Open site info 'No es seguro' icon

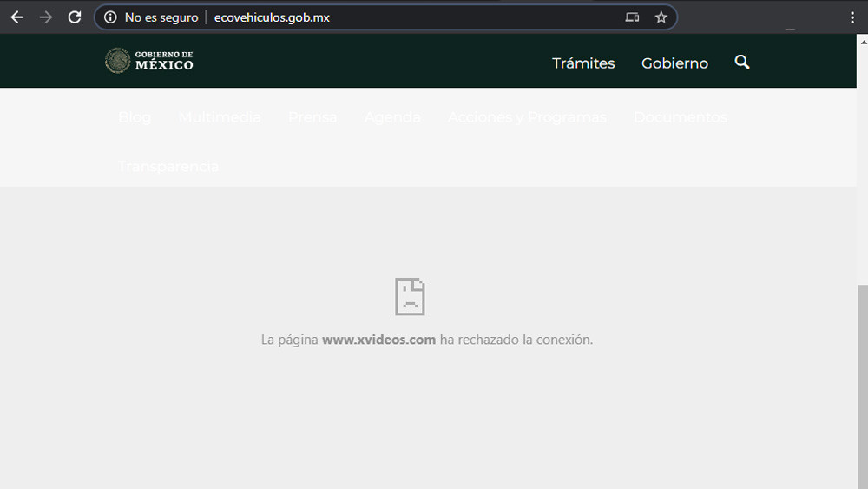(x=111, y=17)
